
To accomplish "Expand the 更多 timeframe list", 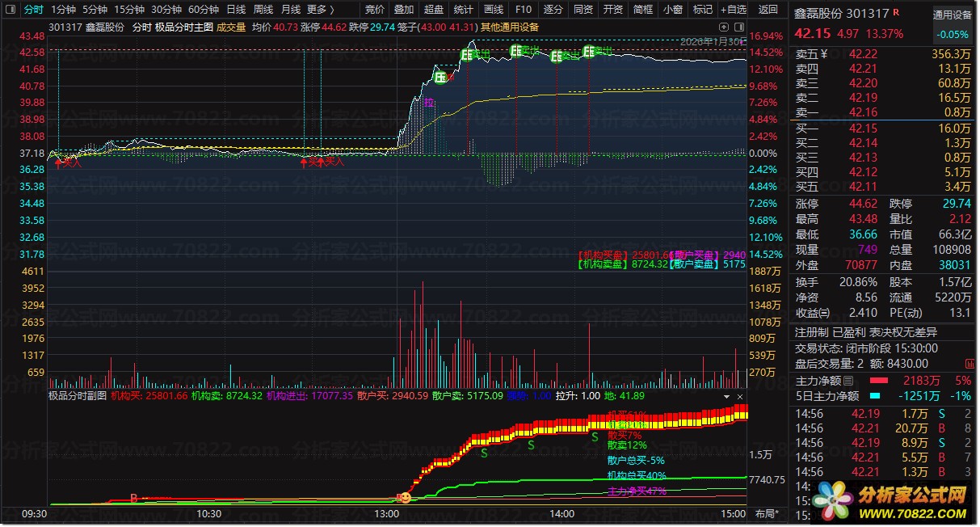I will point(321,10).
